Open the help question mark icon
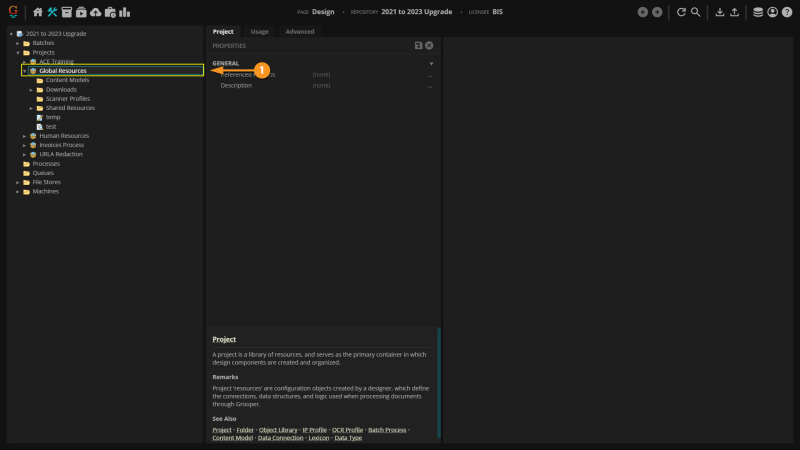This screenshot has height=450, width=800. pyautogui.click(x=787, y=12)
